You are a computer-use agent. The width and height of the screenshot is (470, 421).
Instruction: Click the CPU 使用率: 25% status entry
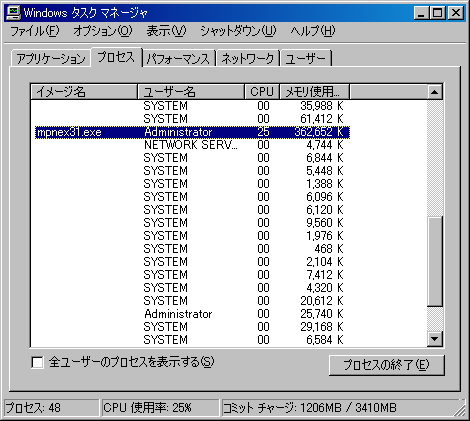tap(160, 408)
